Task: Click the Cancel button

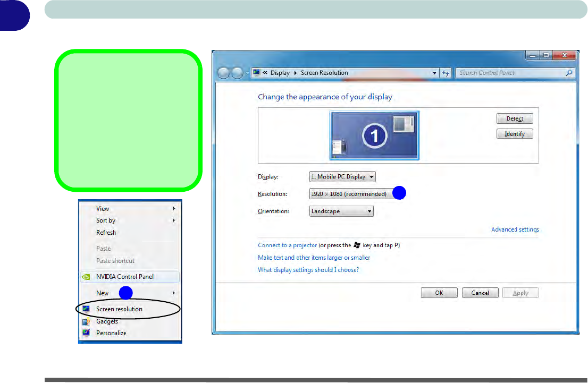Action: coord(480,293)
